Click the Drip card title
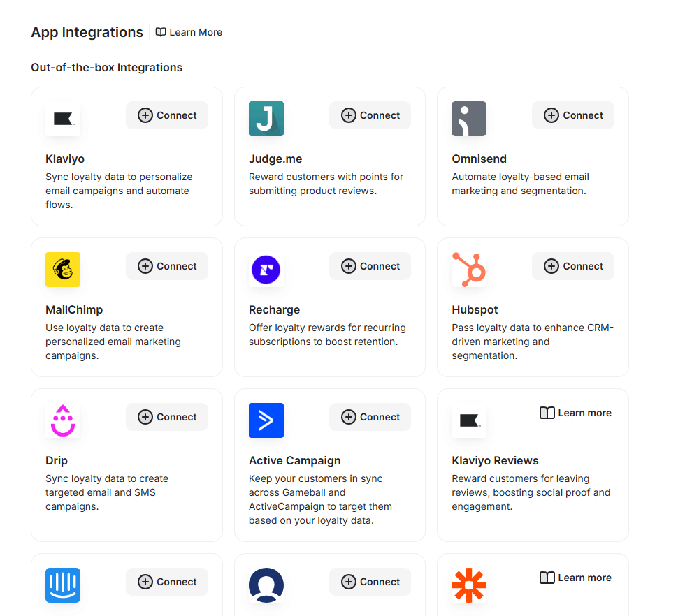The height and width of the screenshot is (616, 678). click(56, 460)
